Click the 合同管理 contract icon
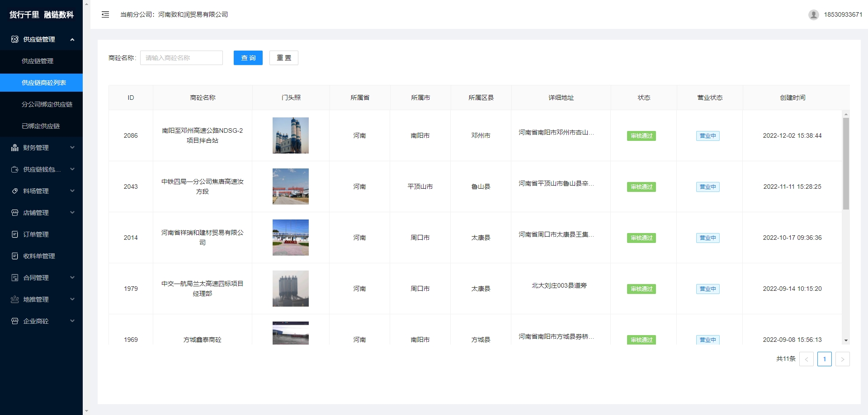Screen dimensions: 868x415 pos(14,278)
